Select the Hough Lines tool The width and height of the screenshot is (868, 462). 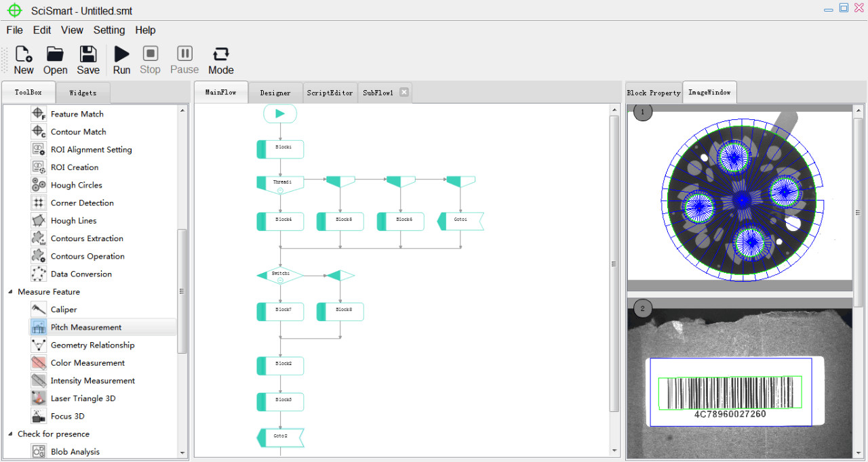73,220
